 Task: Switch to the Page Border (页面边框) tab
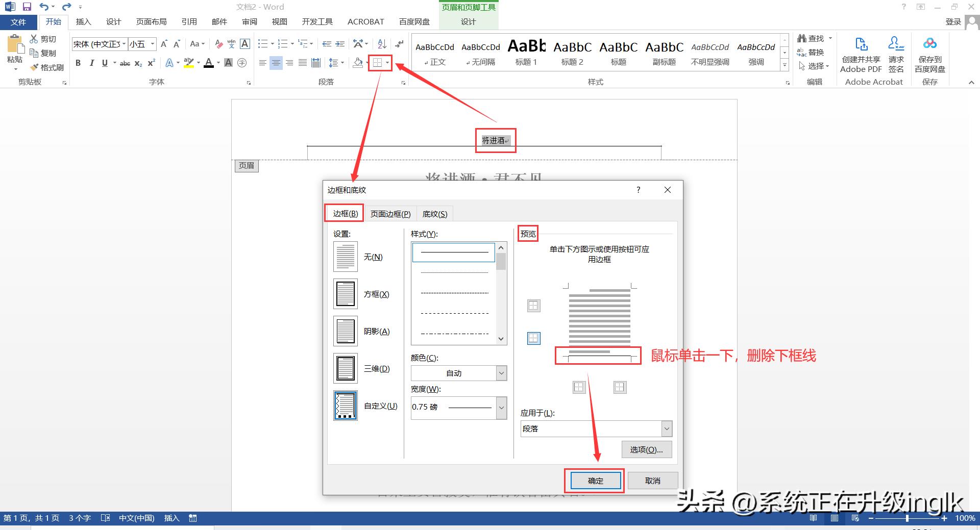[x=390, y=214]
